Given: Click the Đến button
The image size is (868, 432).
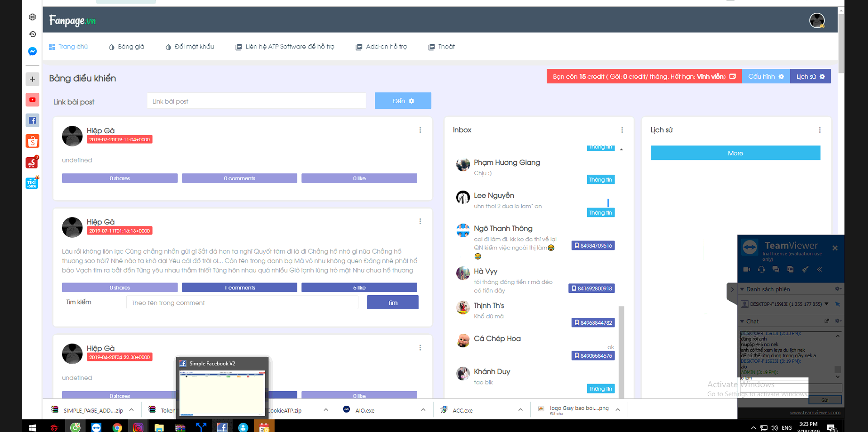Looking at the screenshot, I should pyautogui.click(x=403, y=101).
